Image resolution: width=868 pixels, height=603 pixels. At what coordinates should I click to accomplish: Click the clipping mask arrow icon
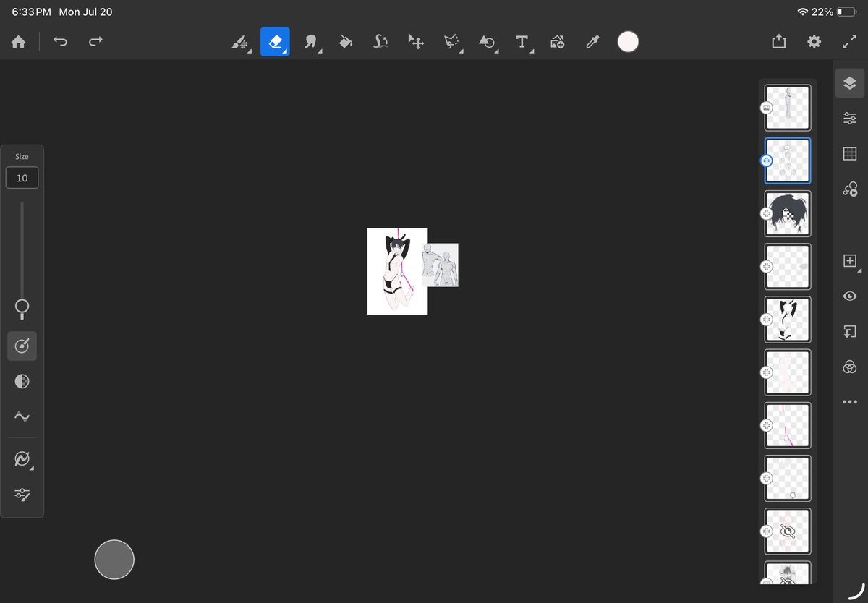pyautogui.click(x=850, y=331)
